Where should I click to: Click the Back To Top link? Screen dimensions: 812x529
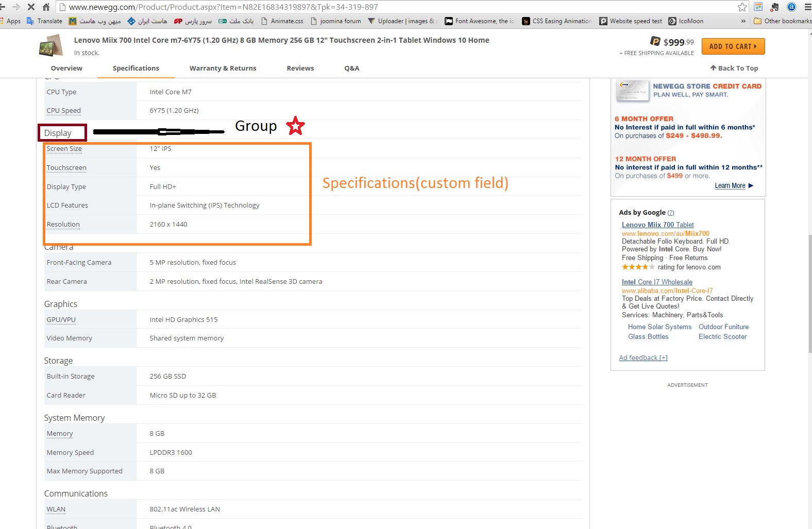click(734, 68)
